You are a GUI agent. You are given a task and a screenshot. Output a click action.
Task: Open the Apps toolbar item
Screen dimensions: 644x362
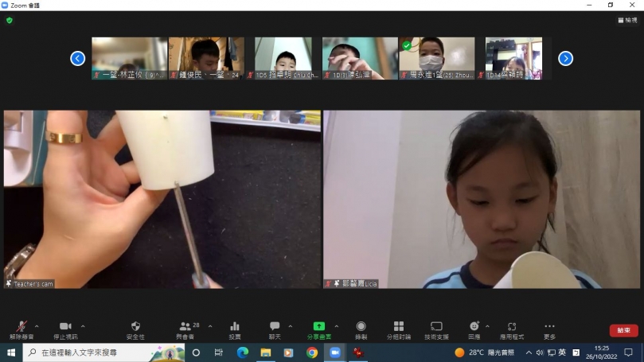point(511,328)
